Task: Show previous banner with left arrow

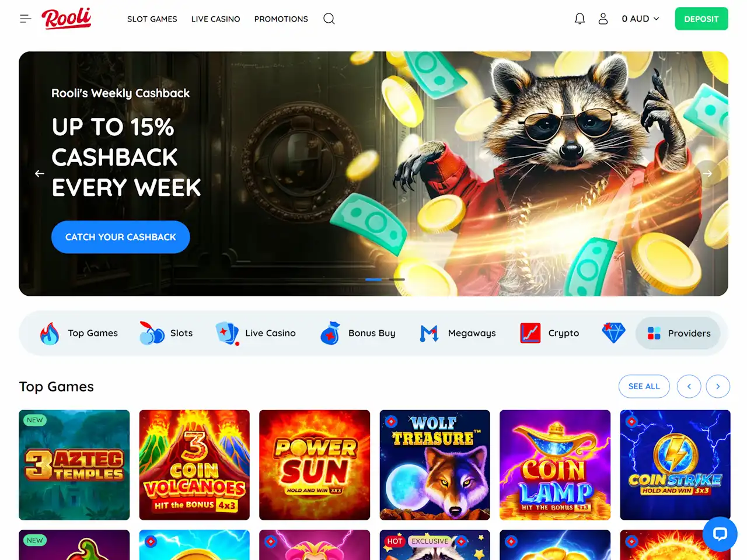Action: [40, 173]
